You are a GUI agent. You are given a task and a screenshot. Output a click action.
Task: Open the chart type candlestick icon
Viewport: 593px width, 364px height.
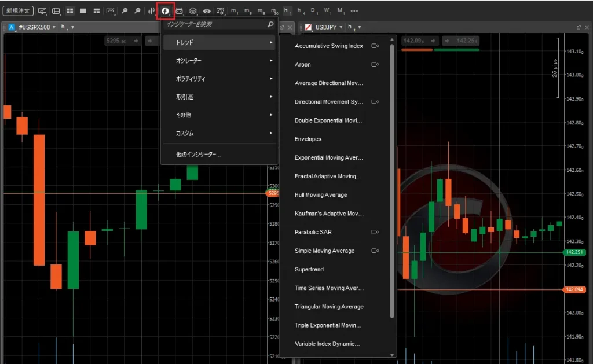151,11
